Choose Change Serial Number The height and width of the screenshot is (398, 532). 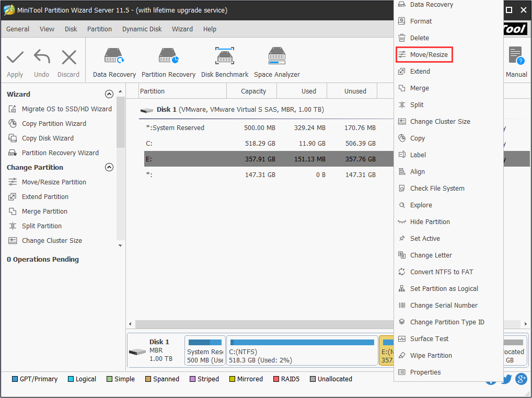click(x=448, y=306)
